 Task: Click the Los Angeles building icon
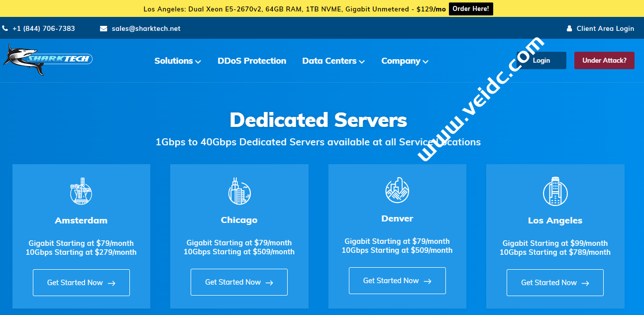coord(555,191)
